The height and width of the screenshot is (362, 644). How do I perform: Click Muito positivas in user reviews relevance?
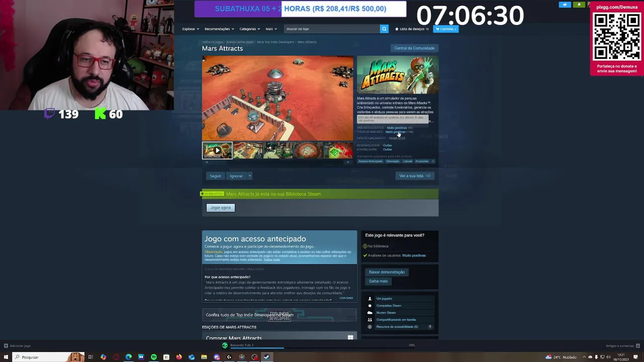pyautogui.click(x=414, y=255)
